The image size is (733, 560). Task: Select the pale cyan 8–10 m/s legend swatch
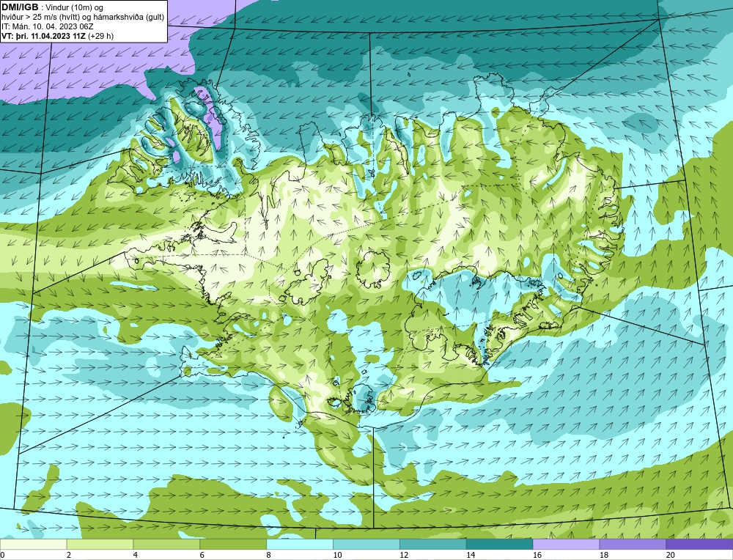pyautogui.click(x=300, y=544)
